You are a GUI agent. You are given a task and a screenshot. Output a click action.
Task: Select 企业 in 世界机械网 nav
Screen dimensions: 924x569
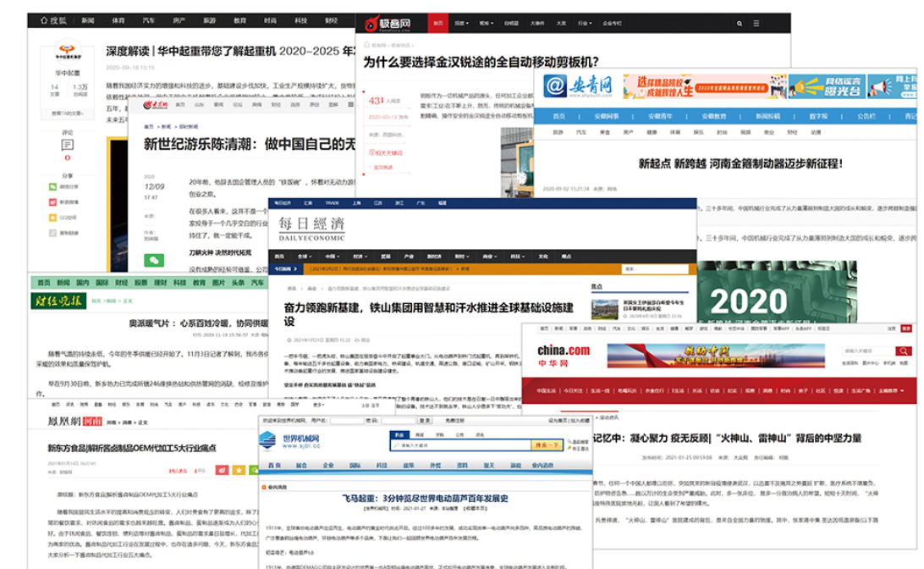coord(328,466)
